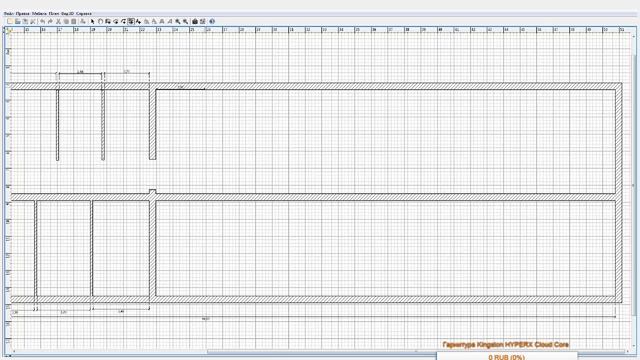
Task: Open preferences from the toolbar icon
Action: pos(33,21)
